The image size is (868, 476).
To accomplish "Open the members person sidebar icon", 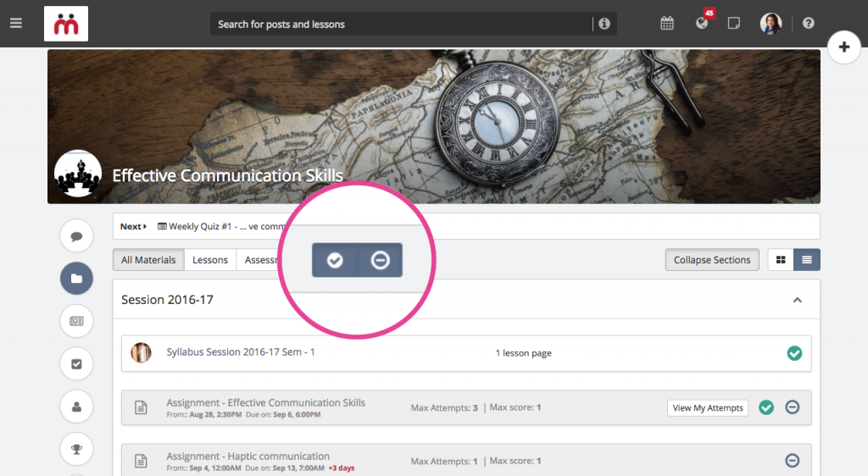I will point(76,407).
